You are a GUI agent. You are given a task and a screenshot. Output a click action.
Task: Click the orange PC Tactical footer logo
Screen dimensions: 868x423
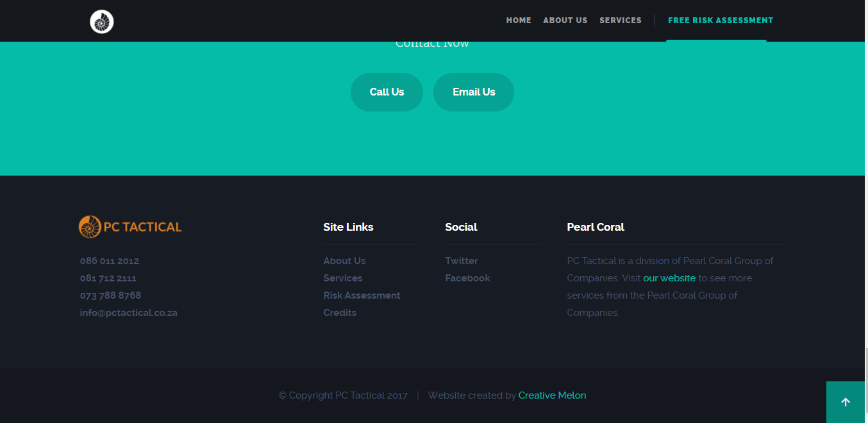point(130,227)
